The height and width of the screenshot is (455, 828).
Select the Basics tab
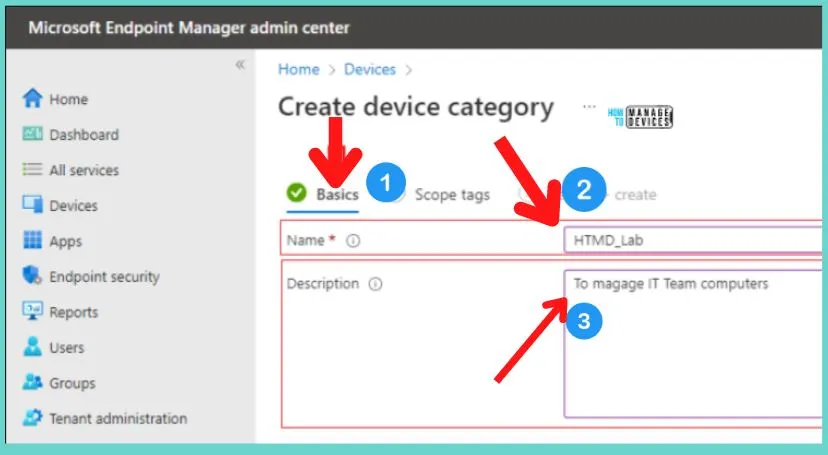pos(337,195)
